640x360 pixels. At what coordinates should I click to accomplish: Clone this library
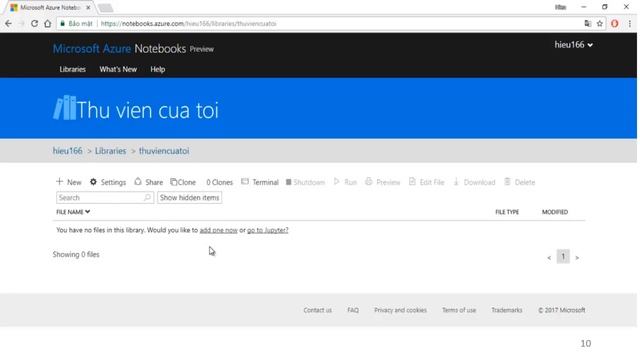[x=183, y=182]
